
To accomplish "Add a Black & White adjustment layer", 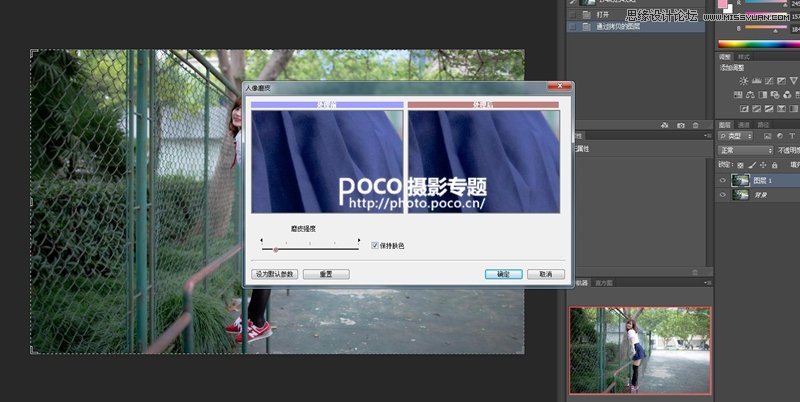I will coord(763,95).
